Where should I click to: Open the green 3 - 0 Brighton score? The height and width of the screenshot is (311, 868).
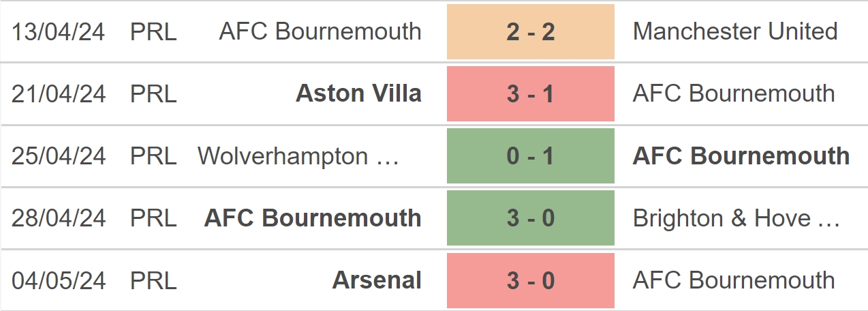tap(531, 218)
